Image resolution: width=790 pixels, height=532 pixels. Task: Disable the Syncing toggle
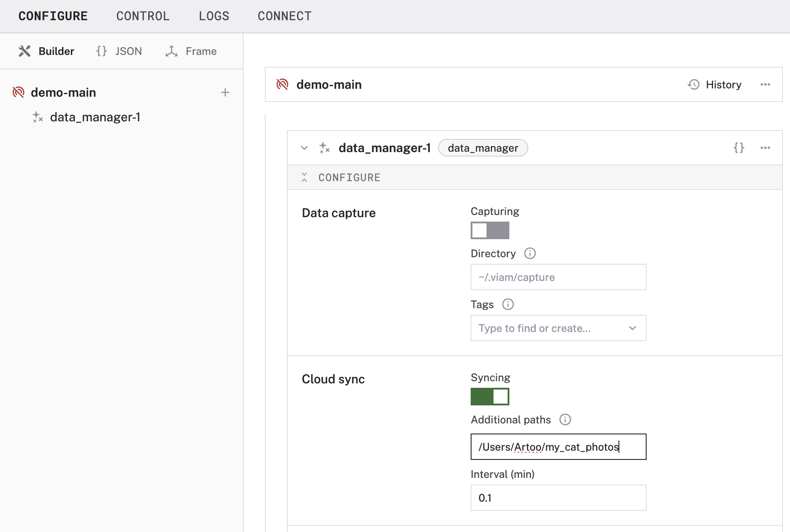490,396
